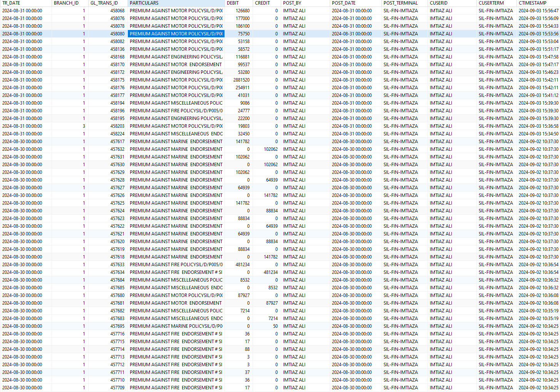
Task: Click the CREDIT column header
Action: tap(267, 3)
